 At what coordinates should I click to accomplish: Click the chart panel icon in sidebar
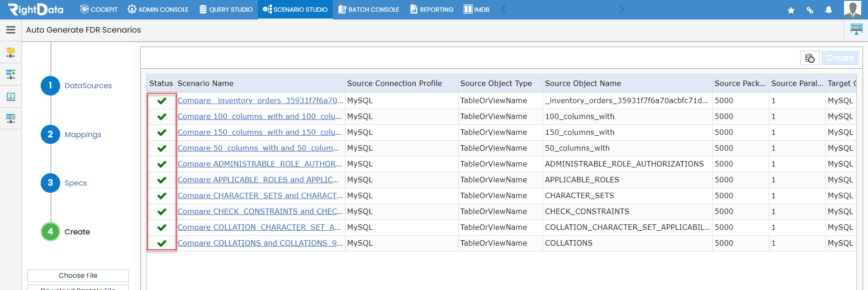pos(11,96)
